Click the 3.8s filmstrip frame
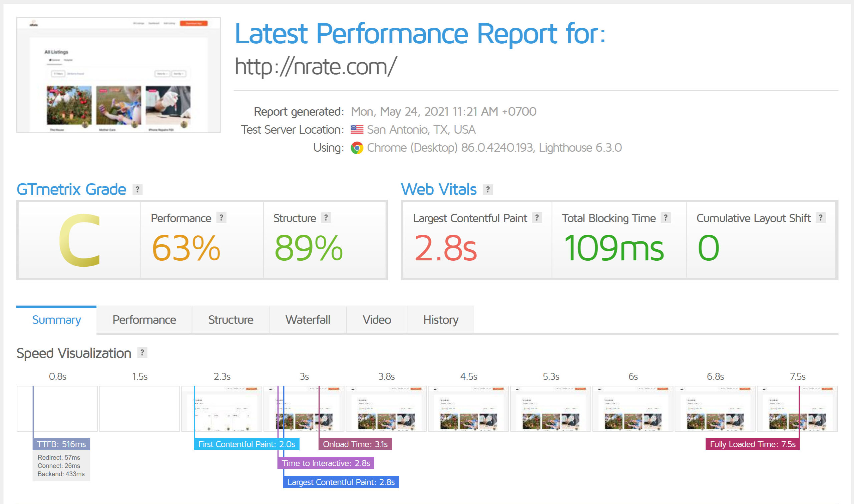 (386, 409)
